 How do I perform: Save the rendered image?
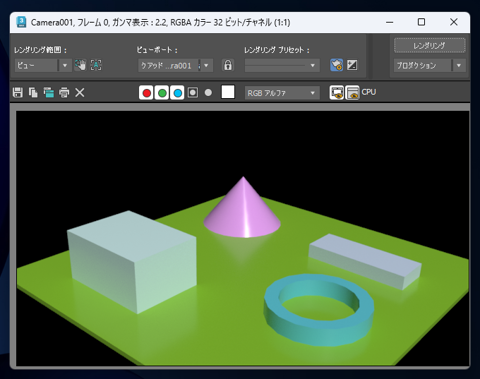(18, 92)
